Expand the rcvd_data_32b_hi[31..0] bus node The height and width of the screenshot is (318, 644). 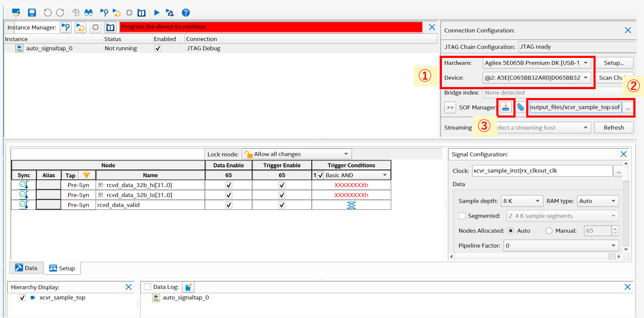(101, 185)
